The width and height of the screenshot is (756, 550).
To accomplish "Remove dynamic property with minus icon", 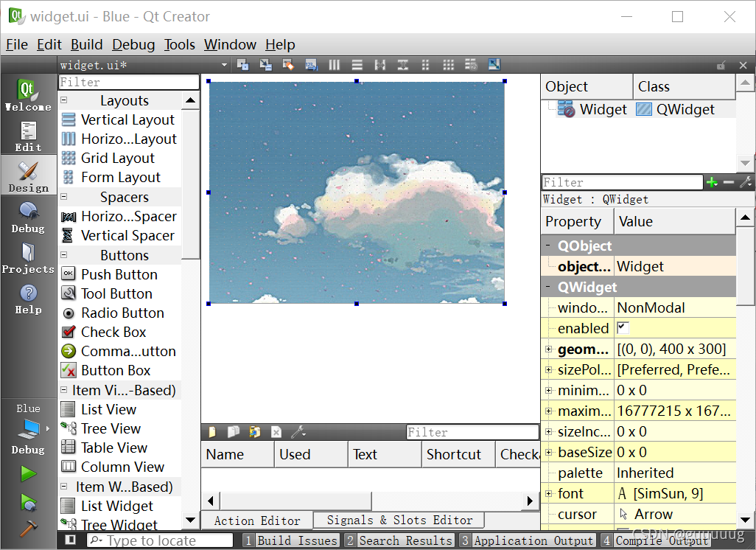I will click(x=729, y=182).
